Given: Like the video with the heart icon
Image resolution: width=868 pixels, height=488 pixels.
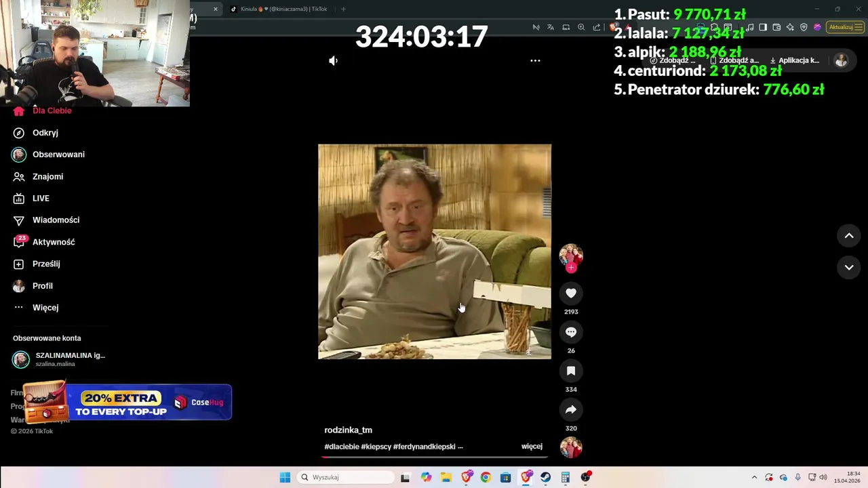Looking at the screenshot, I should tap(571, 293).
